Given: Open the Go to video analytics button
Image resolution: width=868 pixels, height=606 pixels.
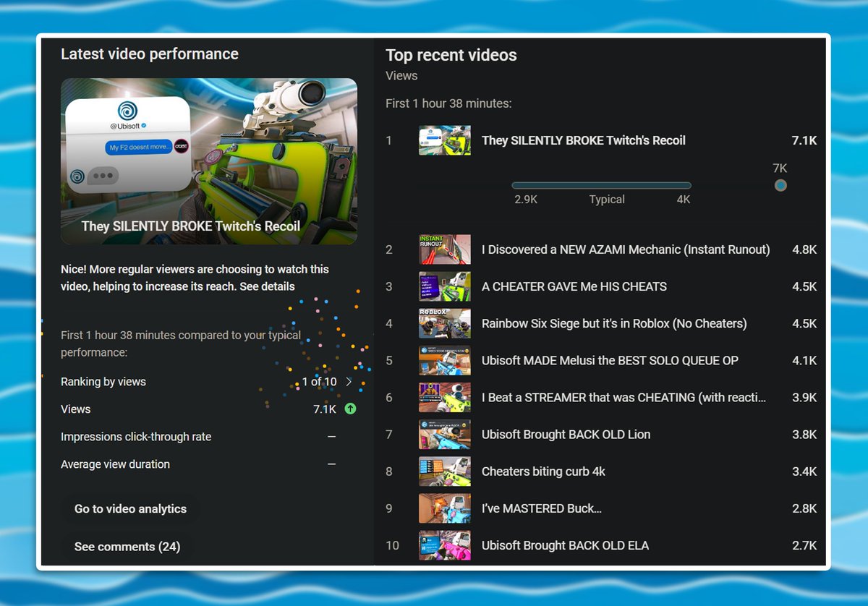Looking at the screenshot, I should (x=130, y=509).
